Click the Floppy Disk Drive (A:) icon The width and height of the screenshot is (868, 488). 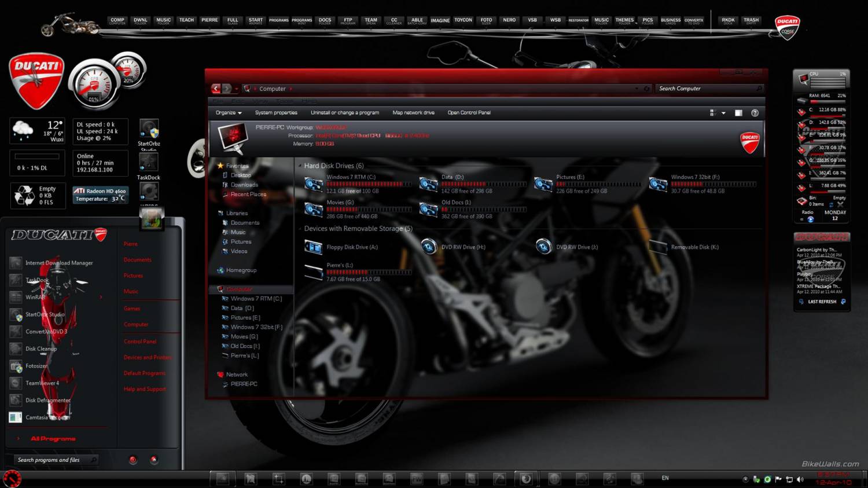click(314, 247)
